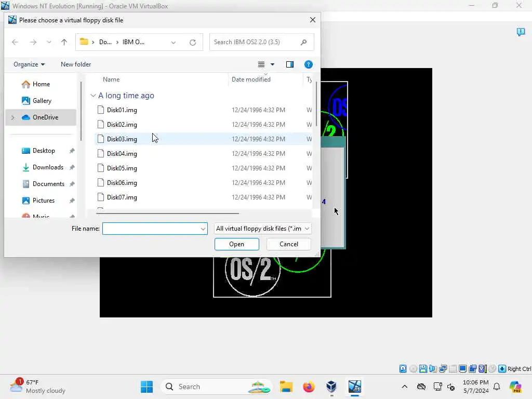Screen dimensions: 532x399
Task: Select OneDrive in navigation pane
Action: pos(40,117)
